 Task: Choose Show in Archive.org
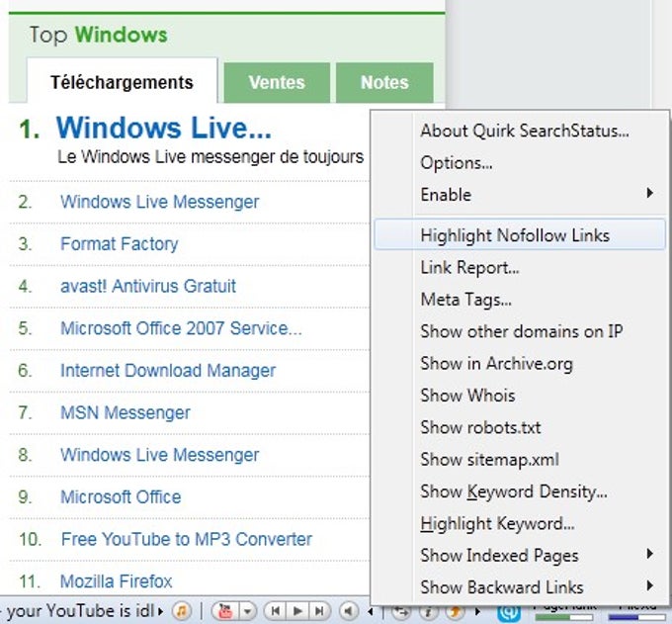520,363
